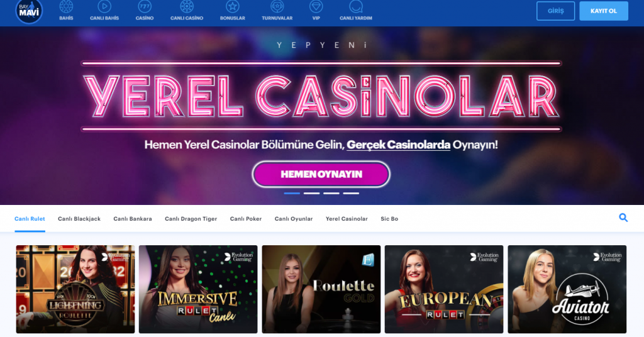The image size is (644, 337).
Task: Open the Aviator Casino game thumbnail
Action: point(567,289)
